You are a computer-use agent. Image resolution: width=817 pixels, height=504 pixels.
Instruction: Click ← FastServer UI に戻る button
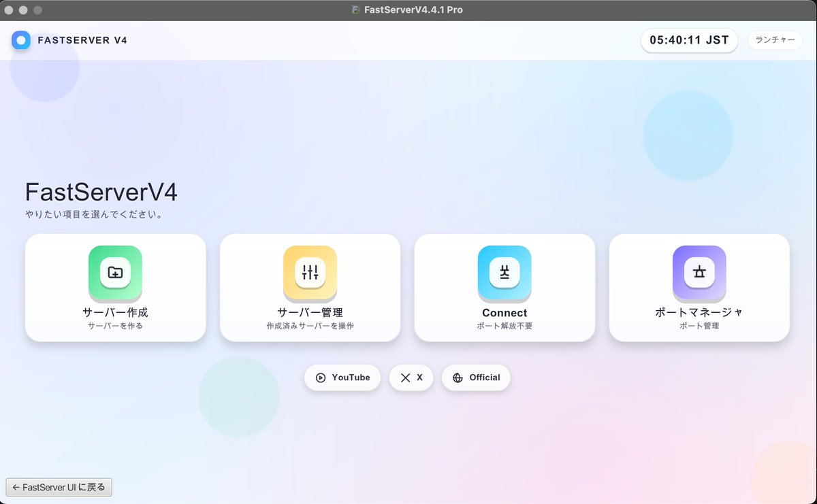click(x=59, y=487)
